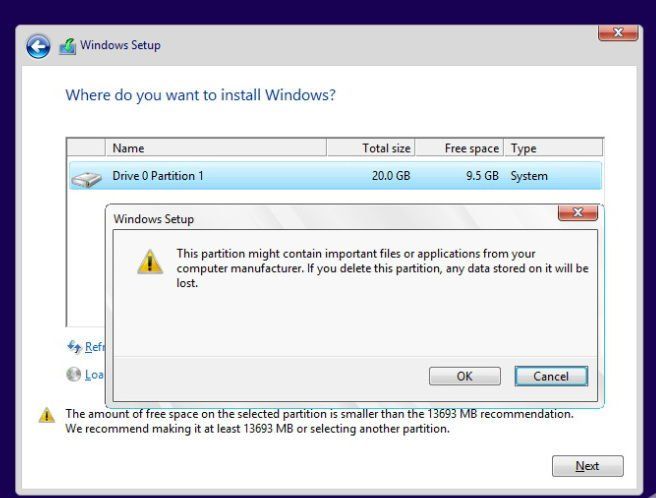The height and width of the screenshot is (498, 656).
Task: Click the 20.0 GB total size value
Action: pos(391,176)
